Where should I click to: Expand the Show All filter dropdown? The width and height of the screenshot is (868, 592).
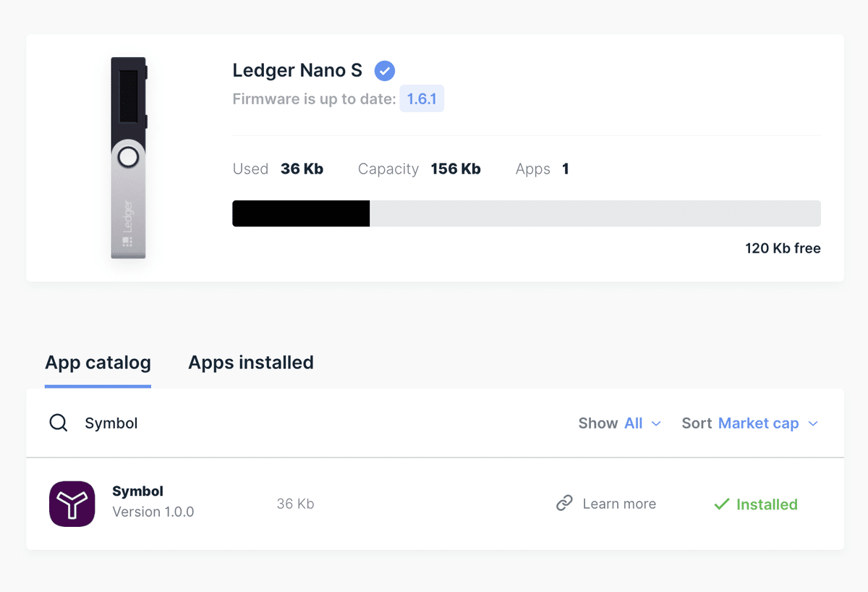[x=620, y=423]
